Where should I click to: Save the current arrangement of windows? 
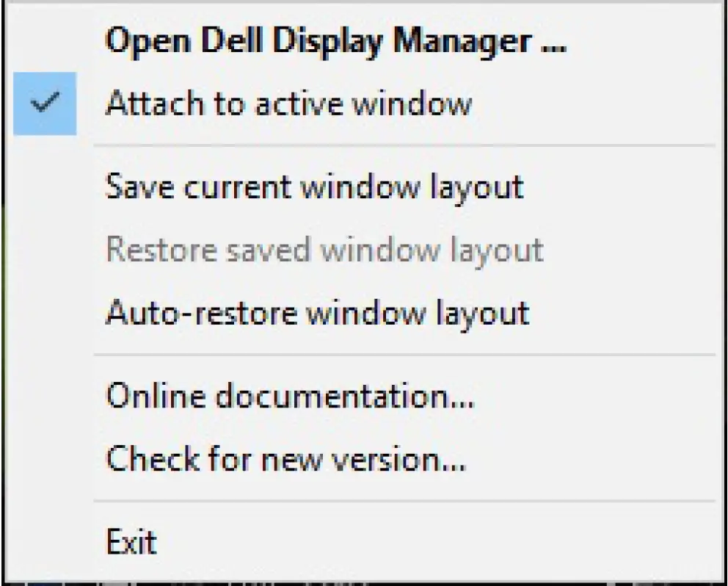coord(316,187)
